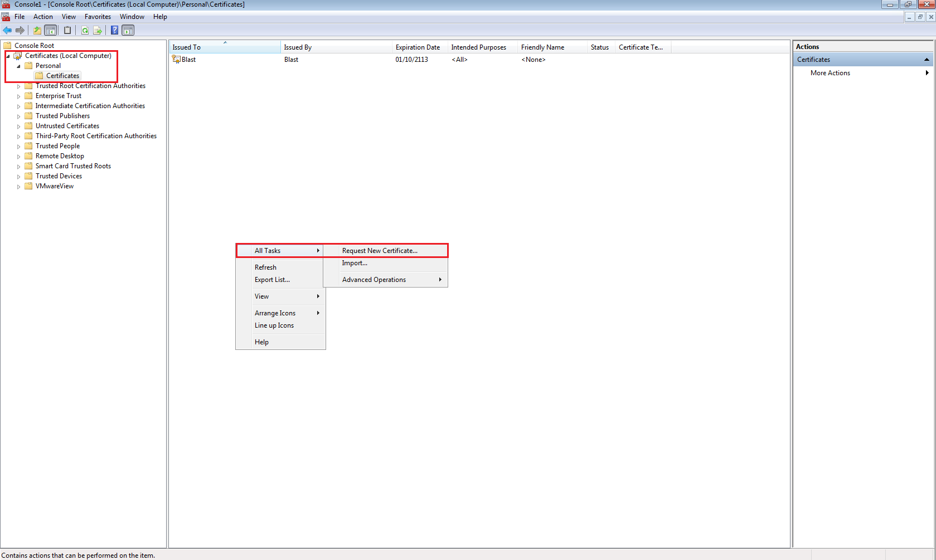Open Advanced Operations submenu
Screen dimensions: 936x560
click(x=374, y=280)
